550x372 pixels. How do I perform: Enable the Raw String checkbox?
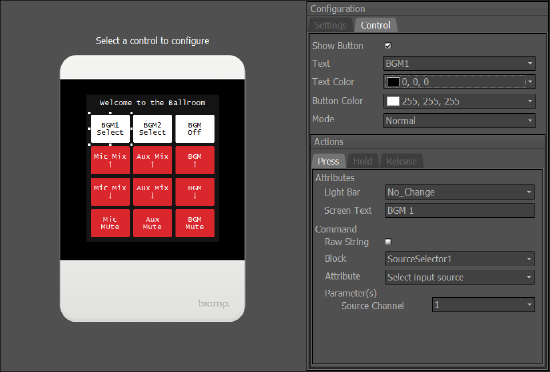[x=388, y=242]
